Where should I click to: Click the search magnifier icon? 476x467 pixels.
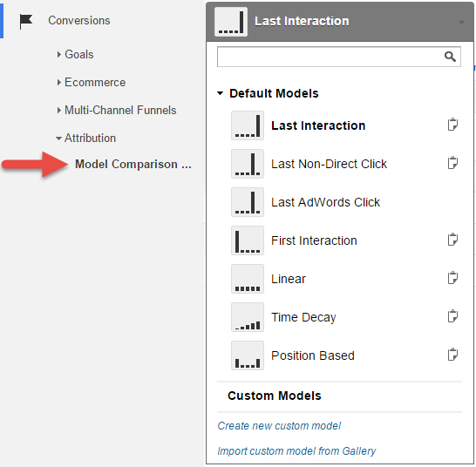tap(450, 57)
